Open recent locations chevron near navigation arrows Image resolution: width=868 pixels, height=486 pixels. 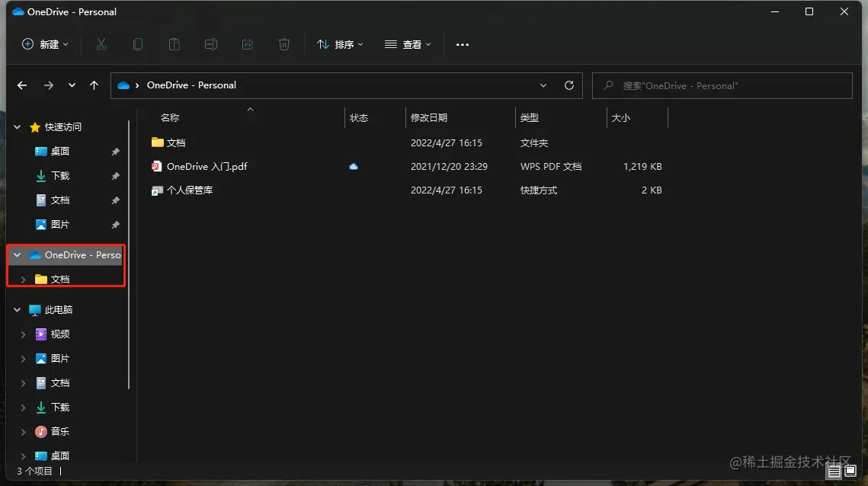72,85
